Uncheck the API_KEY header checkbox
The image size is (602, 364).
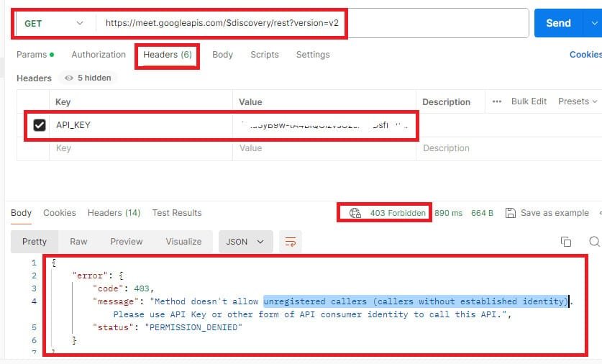(x=40, y=125)
